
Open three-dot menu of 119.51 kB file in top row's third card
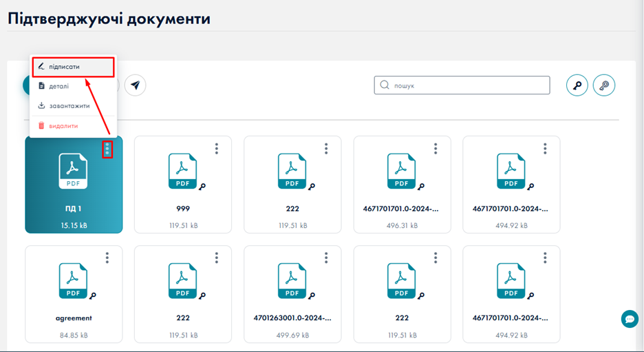click(326, 148)
